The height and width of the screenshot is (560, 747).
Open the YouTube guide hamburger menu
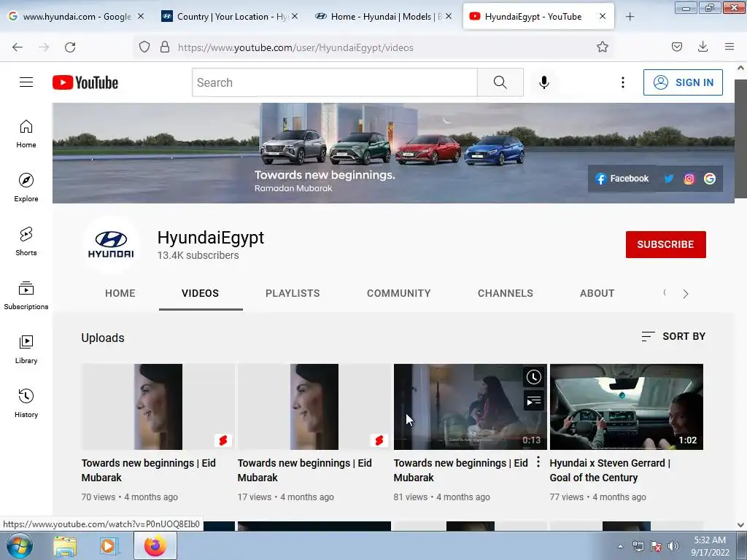pyautogui.click(x=26, y=82)
